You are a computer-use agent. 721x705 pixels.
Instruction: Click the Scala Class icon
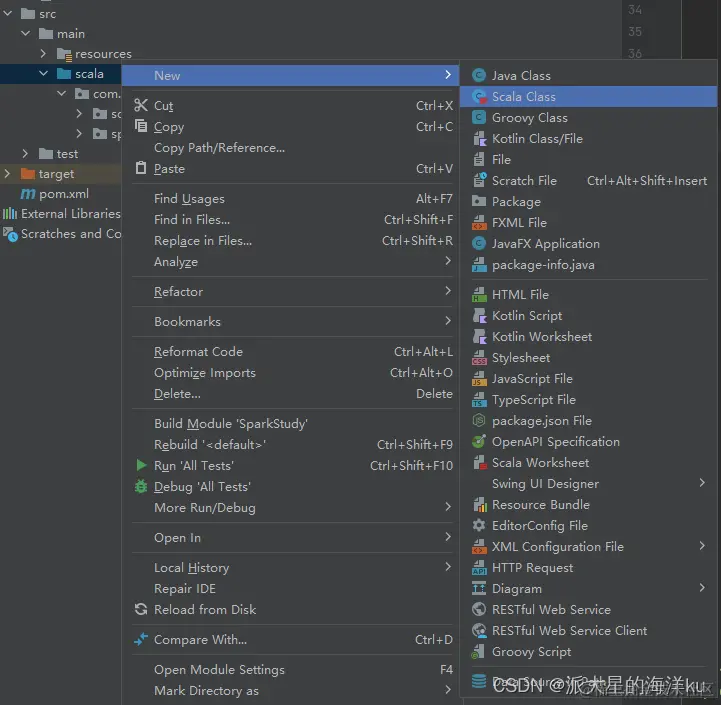(x=479, y=97)
